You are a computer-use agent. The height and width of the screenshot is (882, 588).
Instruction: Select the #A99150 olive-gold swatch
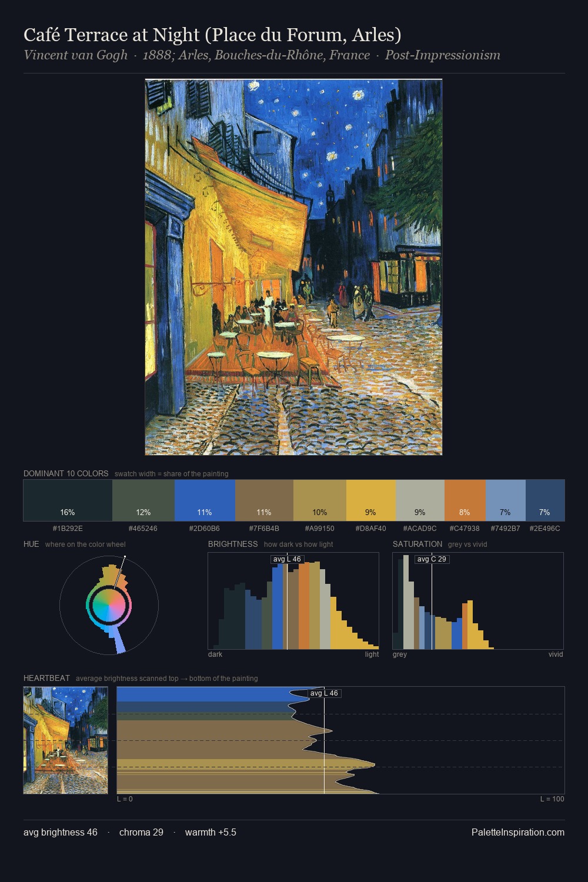click(x=320, y=500)
